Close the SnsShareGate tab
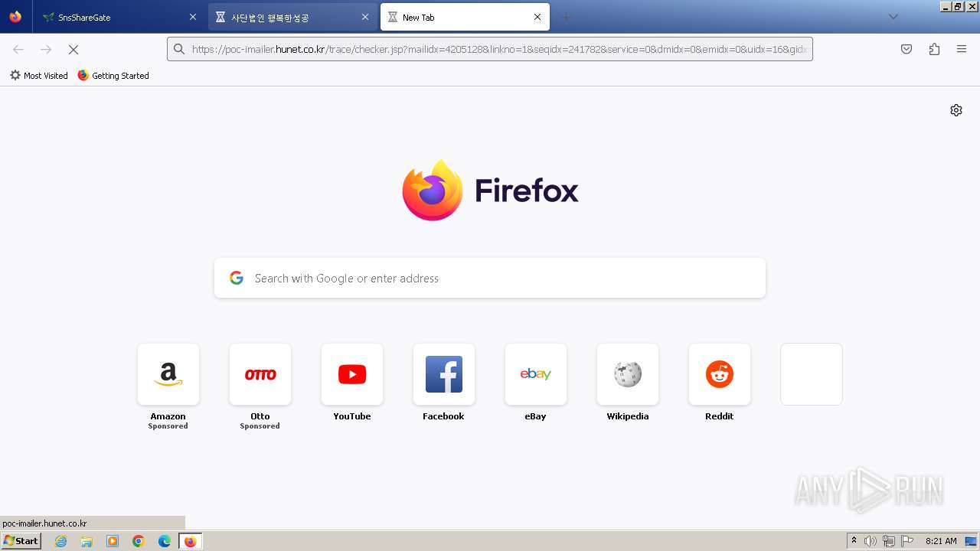This screenshot has height=551, width=980. (x=193, y=17)
